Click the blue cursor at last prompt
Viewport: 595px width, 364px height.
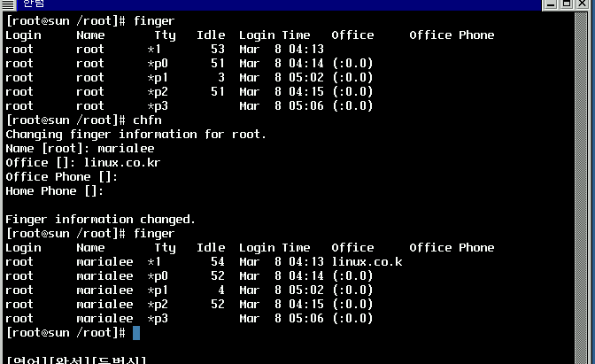[x=135, y=333]
